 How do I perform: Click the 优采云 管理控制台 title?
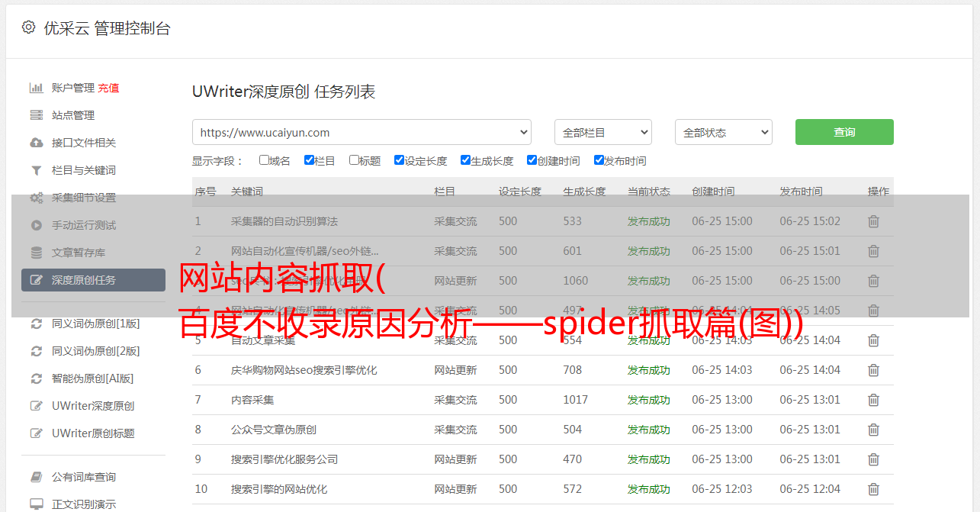click(107, 28)
